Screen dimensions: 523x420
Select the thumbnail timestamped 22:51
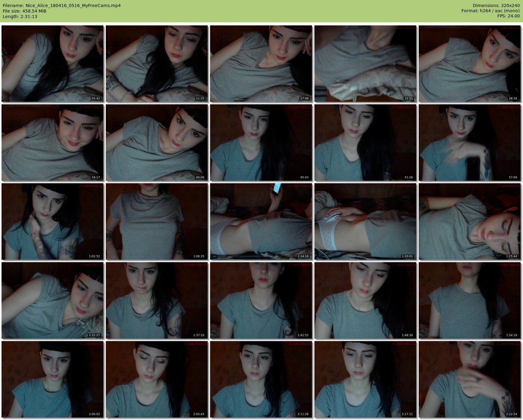[365, 64]
